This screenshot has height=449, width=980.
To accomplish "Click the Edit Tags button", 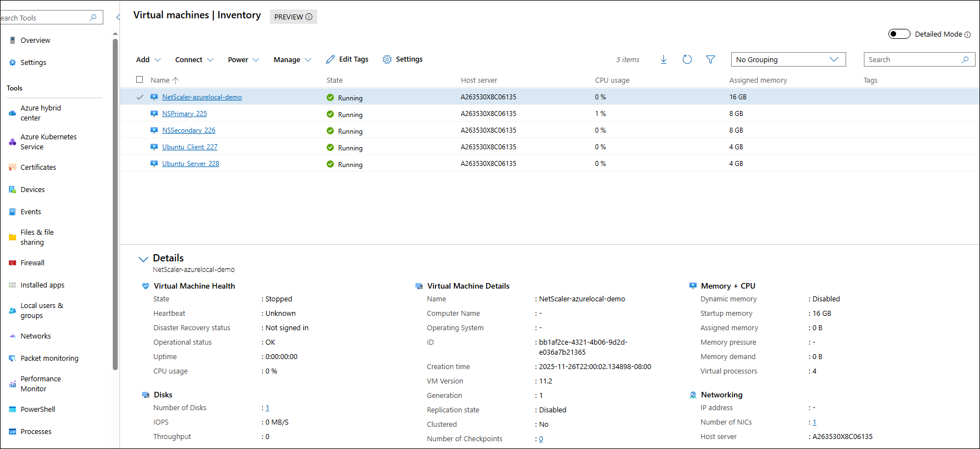I will (x=347, y=59).
